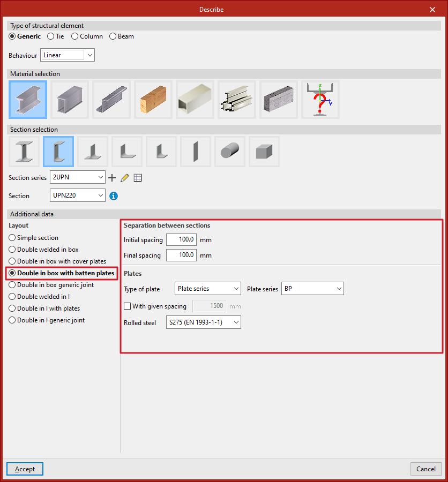
Task: Choose the T-shaped section icon
Action: (93, 152)
